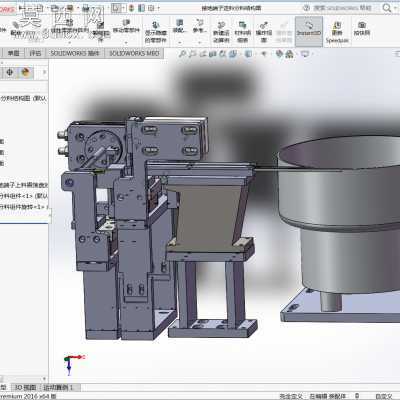400x400 pixels.
Task: Open the SOLIDWORKS 插件 tab
Action: [x=75, y=53]
